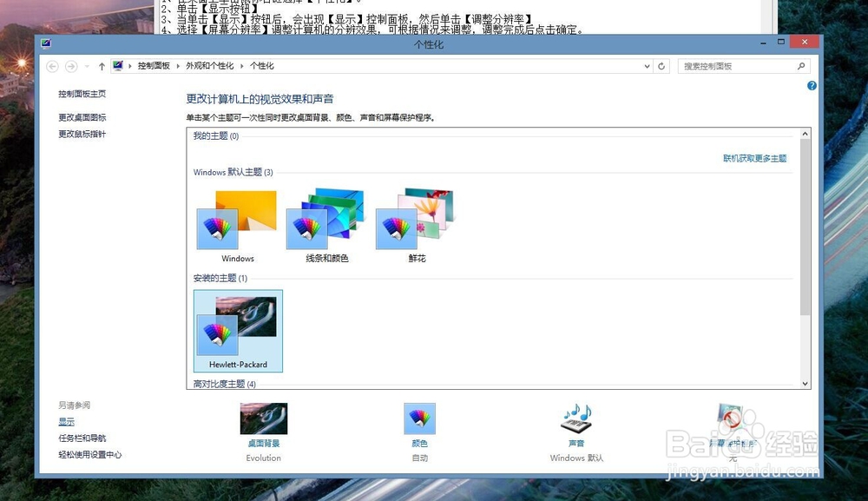868x501 pixels.
Task: Open 颜色 color settings icon
Action: click(x=419, y=419)
